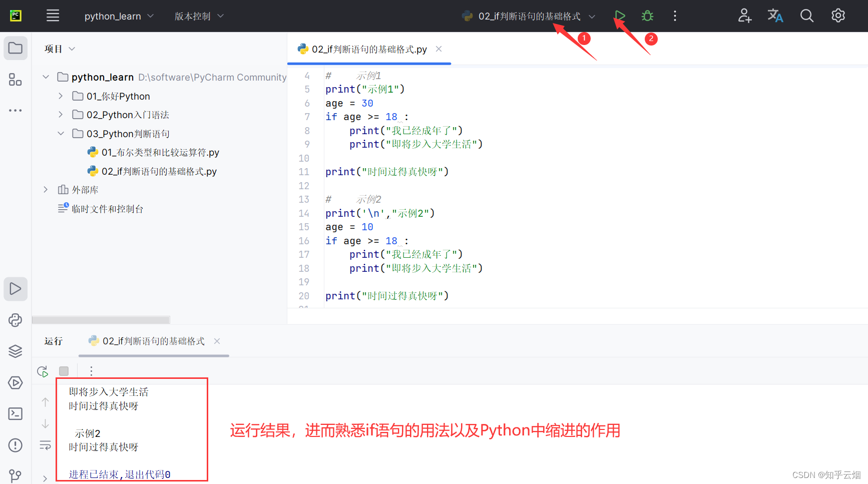
Task: Select Run tab 02_if判断语句的基础格式
Action: pyautogui.click(x=153, y=341)
